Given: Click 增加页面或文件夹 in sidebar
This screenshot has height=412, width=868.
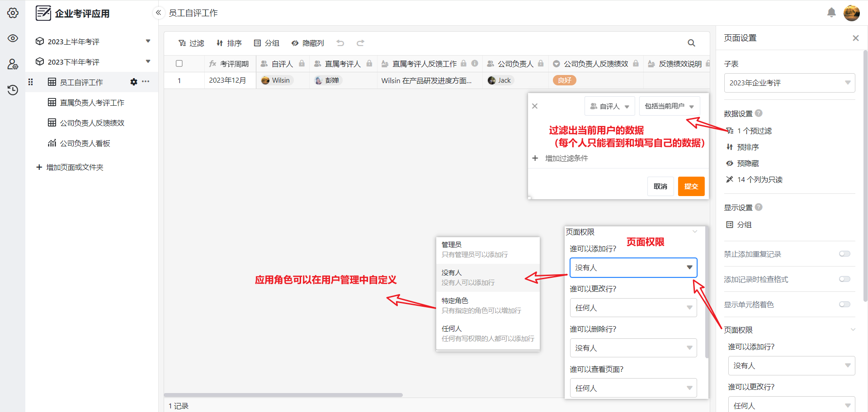Looking at the screenshot, I should (x=70, y=167).
